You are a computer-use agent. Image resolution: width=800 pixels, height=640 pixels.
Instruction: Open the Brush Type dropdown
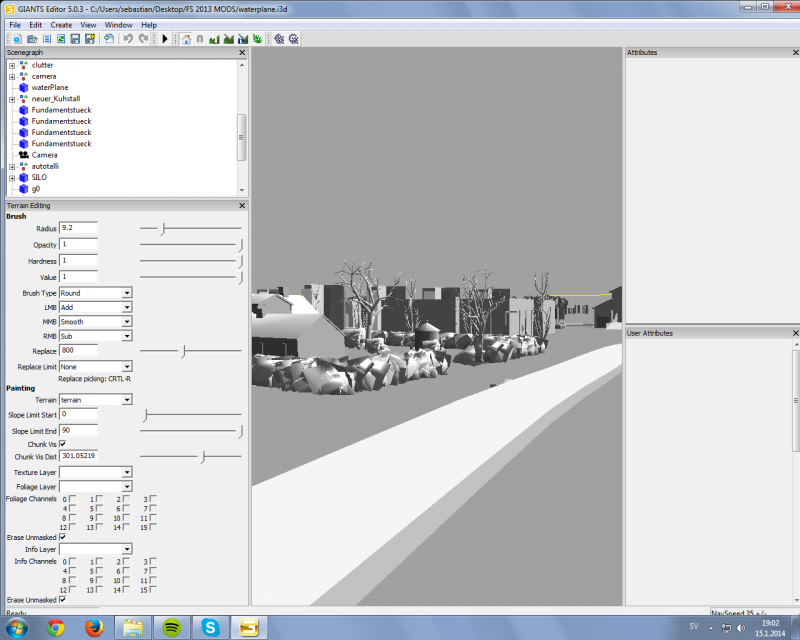95,293
